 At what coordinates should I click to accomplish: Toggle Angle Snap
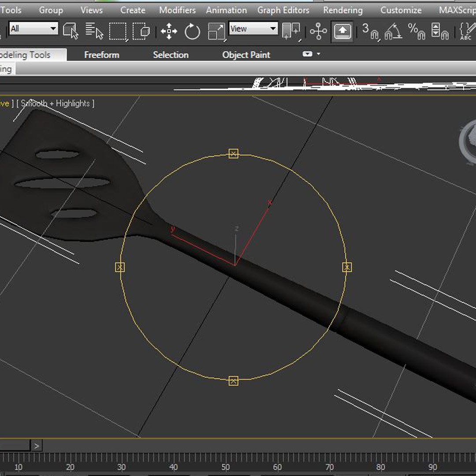click(x=394, y=31)
